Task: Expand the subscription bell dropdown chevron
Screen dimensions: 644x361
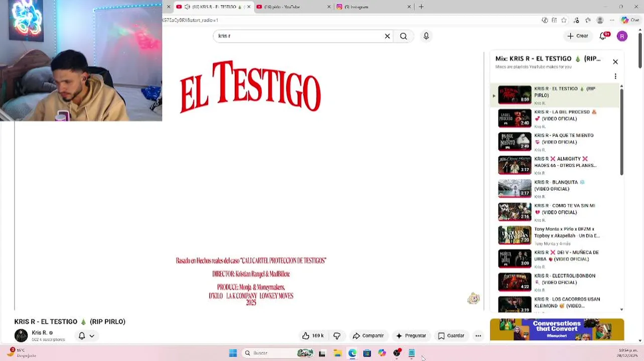Action: (x=92, y=336)
